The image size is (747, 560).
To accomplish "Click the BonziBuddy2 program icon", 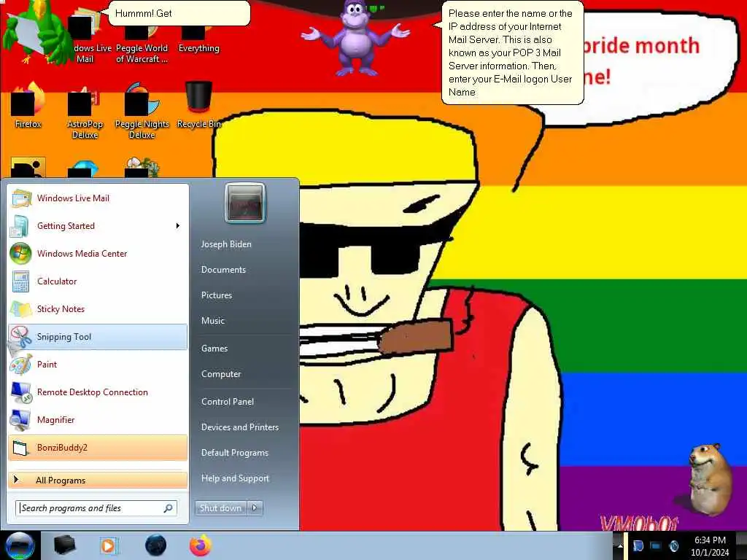I will coord(21,448).
